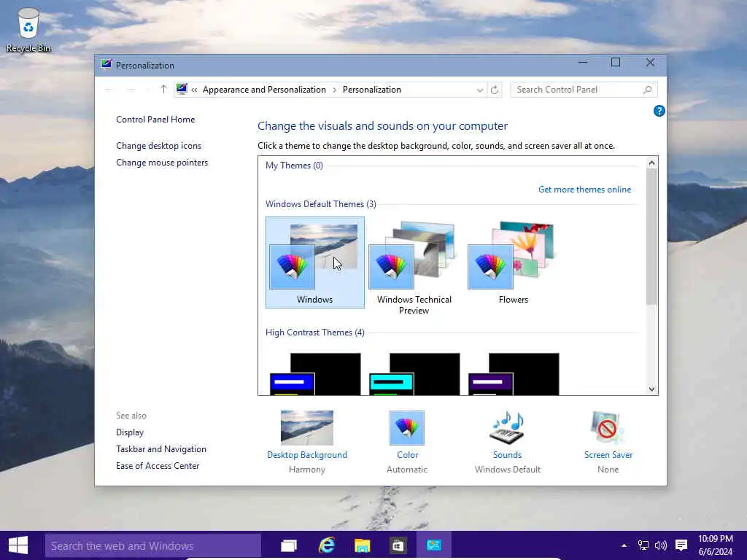Open the Windows Start button

[18, 545]
